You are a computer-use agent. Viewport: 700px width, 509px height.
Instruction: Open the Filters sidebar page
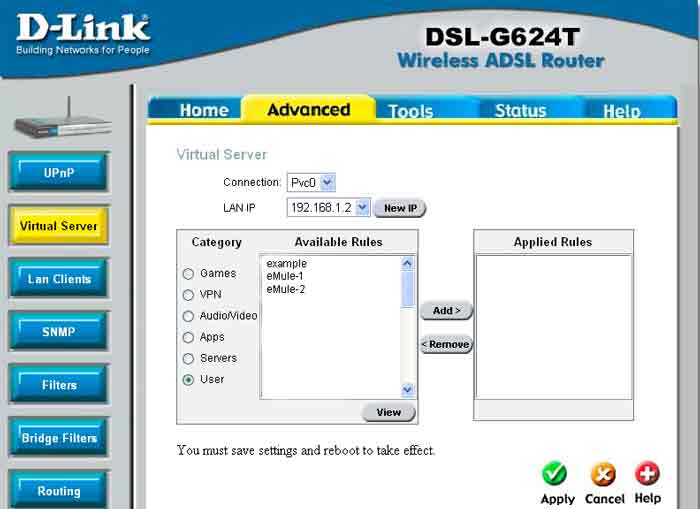click(59, 384)
